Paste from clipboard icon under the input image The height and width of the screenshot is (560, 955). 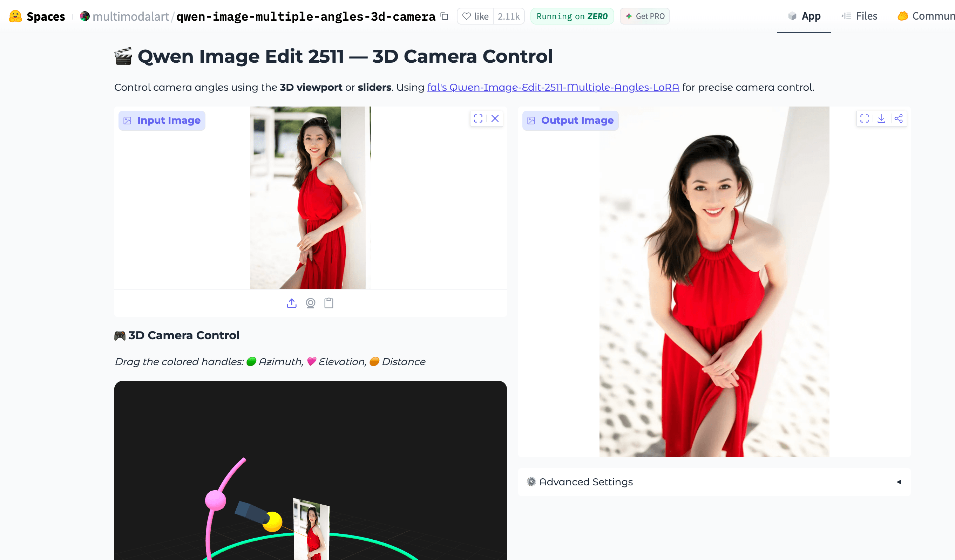coord(329,303)
